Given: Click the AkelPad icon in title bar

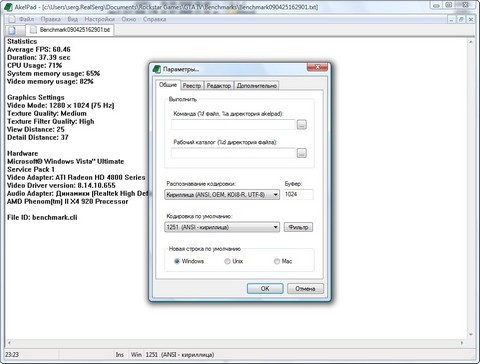Looking at the screenshot, I should tap(8, 7).
